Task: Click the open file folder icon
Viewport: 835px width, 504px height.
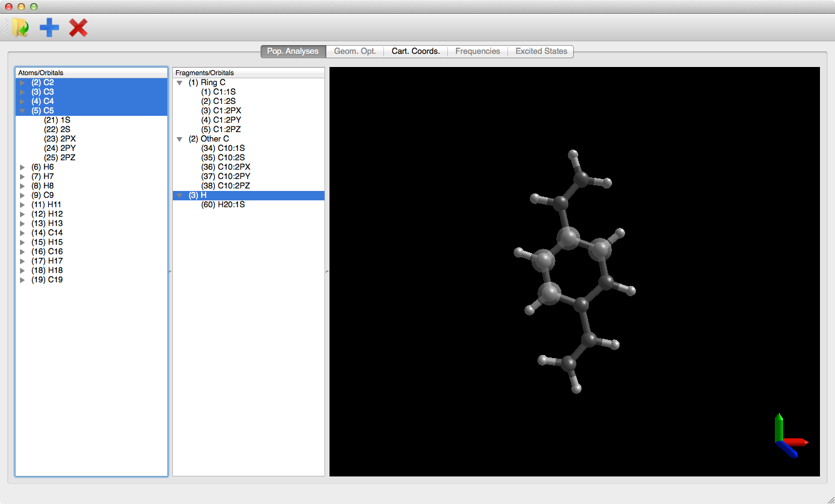Action: click(20, 28)
